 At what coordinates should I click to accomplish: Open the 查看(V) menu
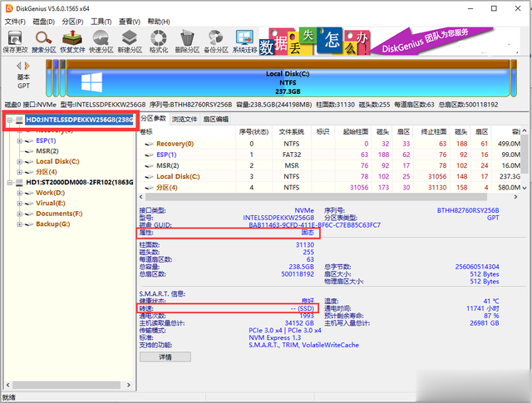(x=130, y=22)
